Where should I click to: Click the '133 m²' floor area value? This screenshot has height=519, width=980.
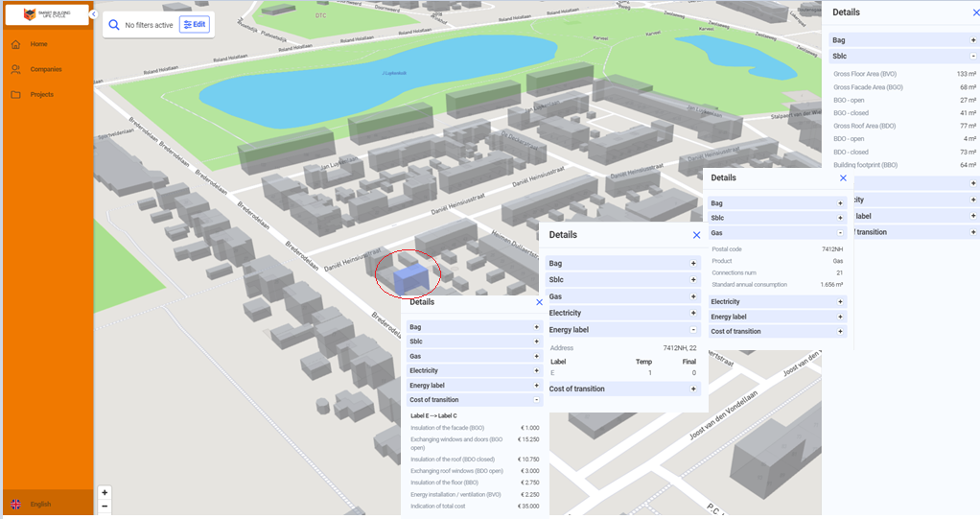tap(967, 74)
